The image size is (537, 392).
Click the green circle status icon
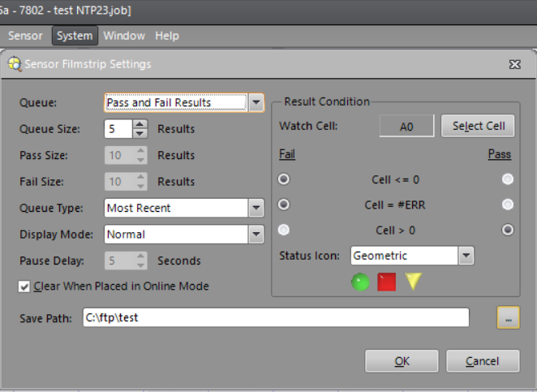(360, 282)
